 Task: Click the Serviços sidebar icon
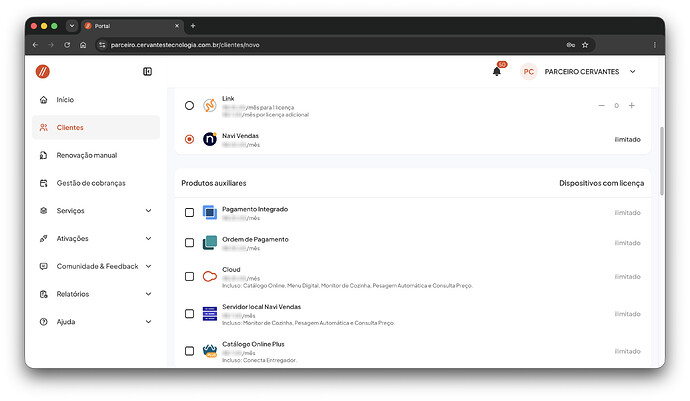[44, 211]
